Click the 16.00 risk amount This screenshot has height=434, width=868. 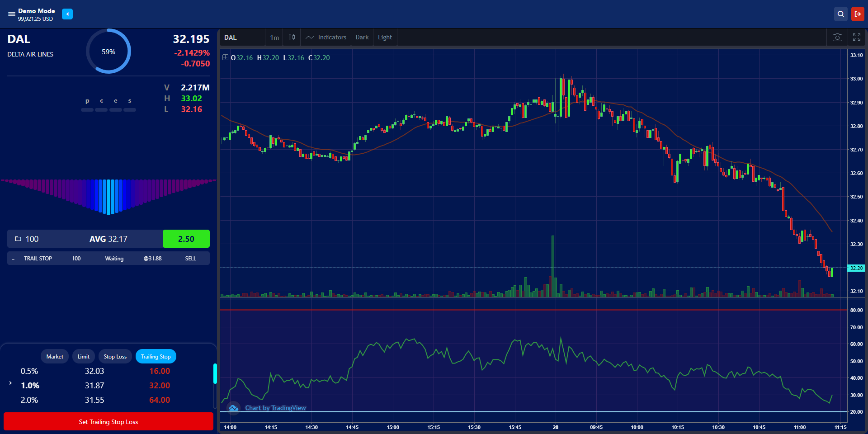click(160, 371)
